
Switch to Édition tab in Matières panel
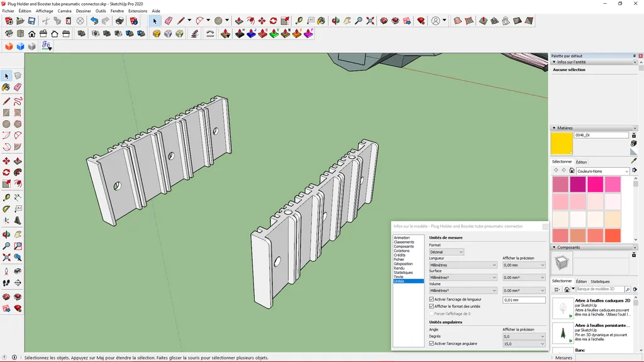point(581,162)
